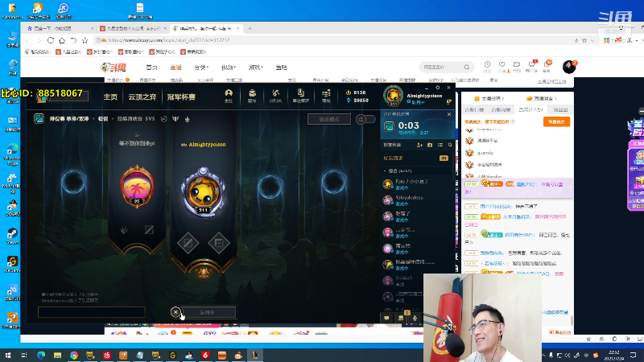
Task: Open the Clash icon in client navigation
Action: (x=300, y=96)
